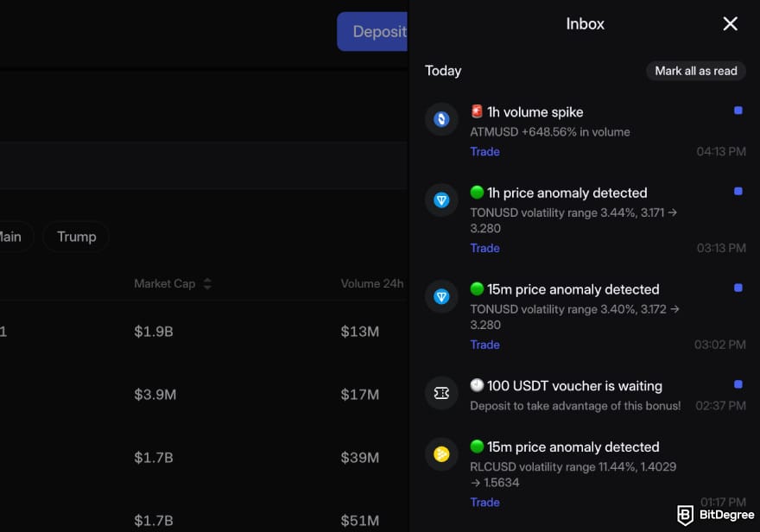Open the 1h price anomaly detected title
This screenshot has width=760, height=532.
pyautogui.click(x=567, y=193)
